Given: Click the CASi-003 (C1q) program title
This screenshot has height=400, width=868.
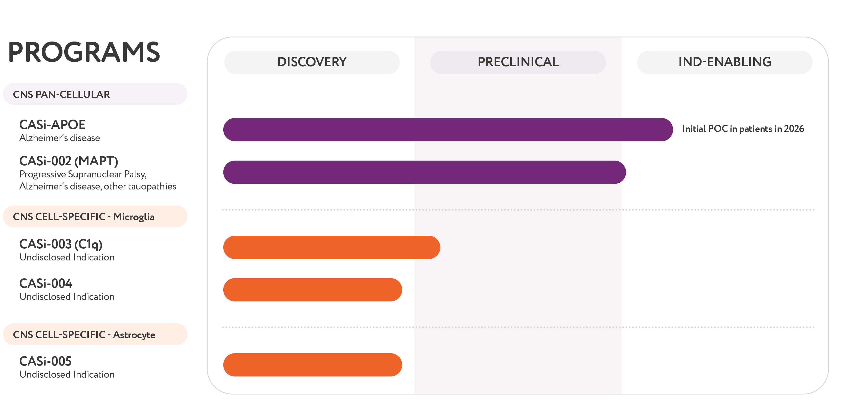Looking at the screenshot, I should tap(61, 244).
